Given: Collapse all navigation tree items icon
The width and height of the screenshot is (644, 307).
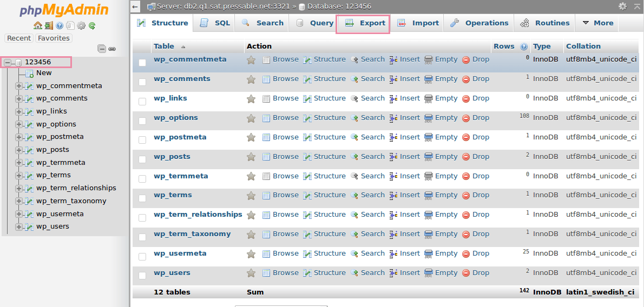Looking at the screenshot, I should [101, 49].
